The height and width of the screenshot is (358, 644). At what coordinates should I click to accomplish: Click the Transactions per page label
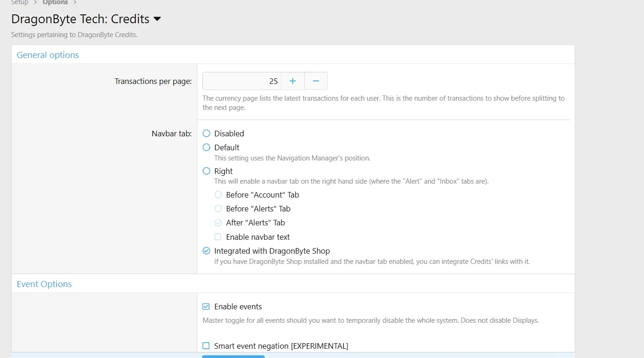point(153,81)
